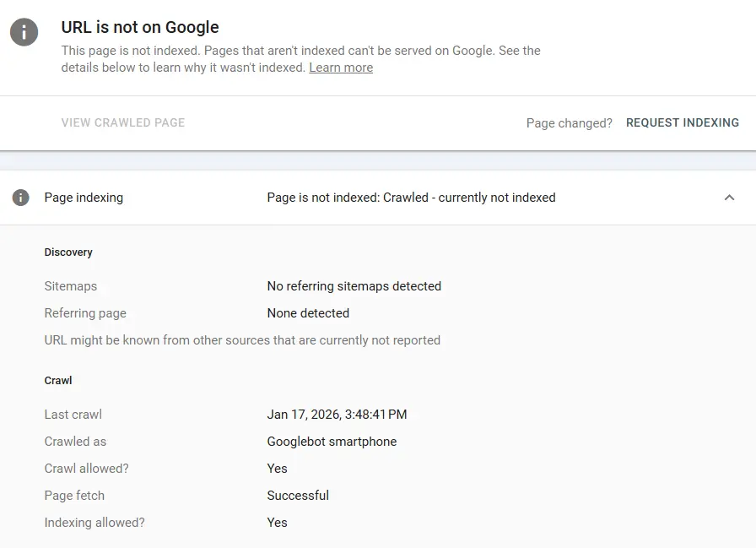This screenshot has width=756, height=548.
Task: Click the Page is not indexed status text
Action: pyautogui.click(x=411, y=198)
